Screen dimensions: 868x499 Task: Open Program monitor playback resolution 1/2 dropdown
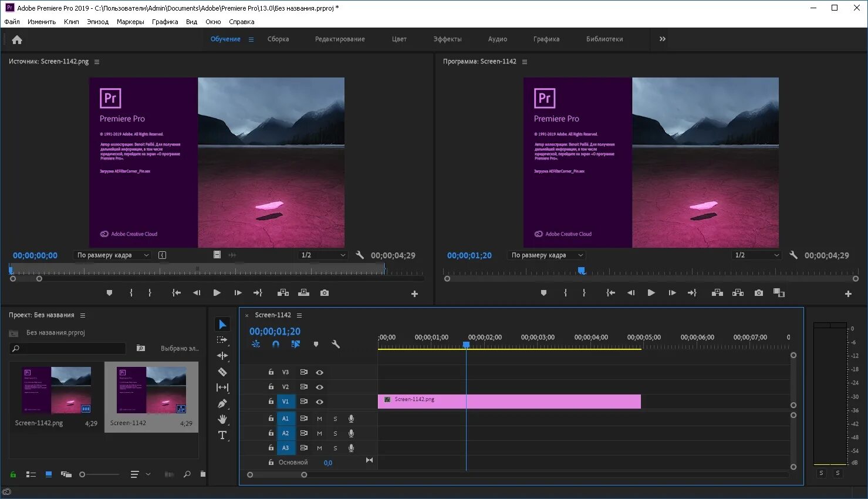(756, 255)
